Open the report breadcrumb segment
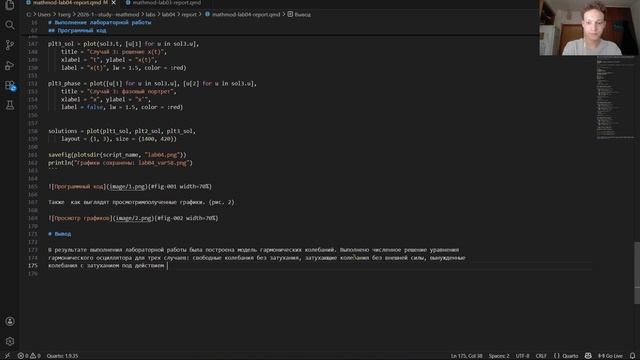 pyautogui.click(x=189, y=14)
